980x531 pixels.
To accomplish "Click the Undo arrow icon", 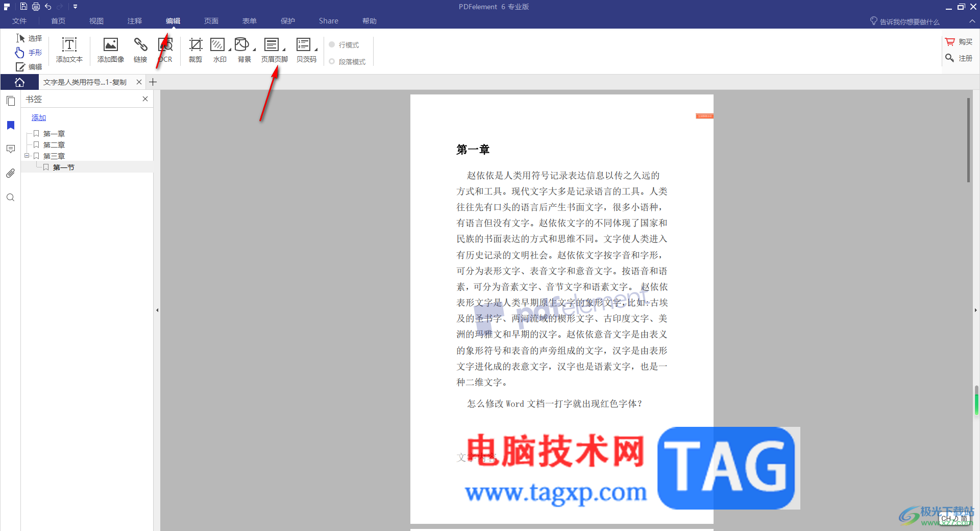I will point(48,7).
